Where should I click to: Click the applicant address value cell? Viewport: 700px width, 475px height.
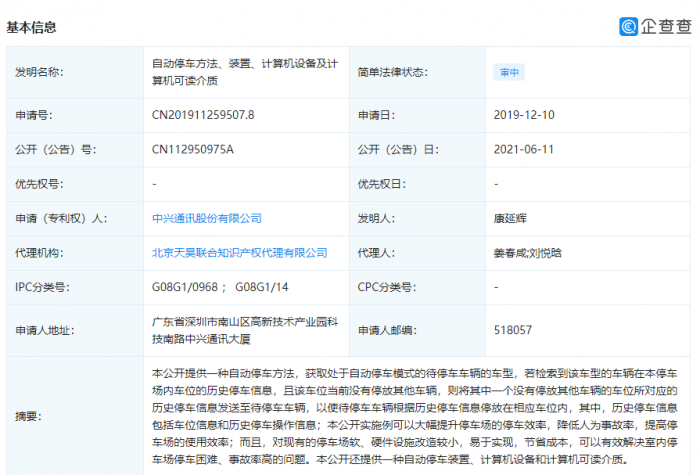click(x=246, y=330)
